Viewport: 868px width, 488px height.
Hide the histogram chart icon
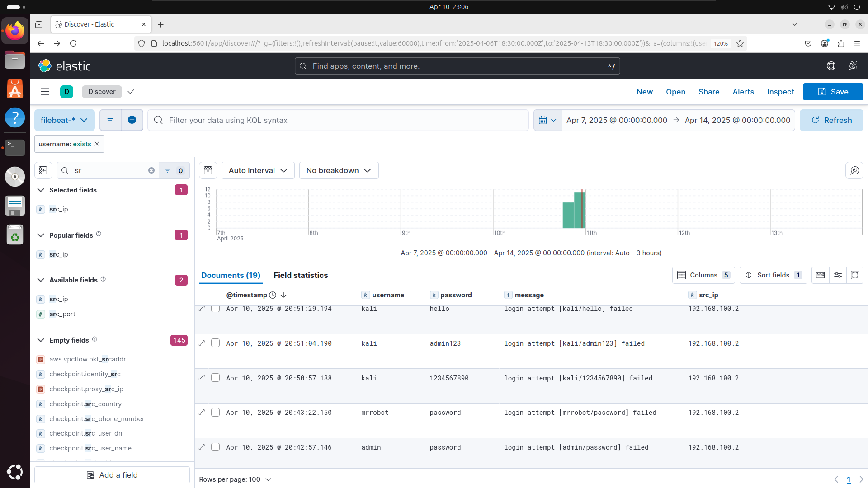[x=208, y=170]
